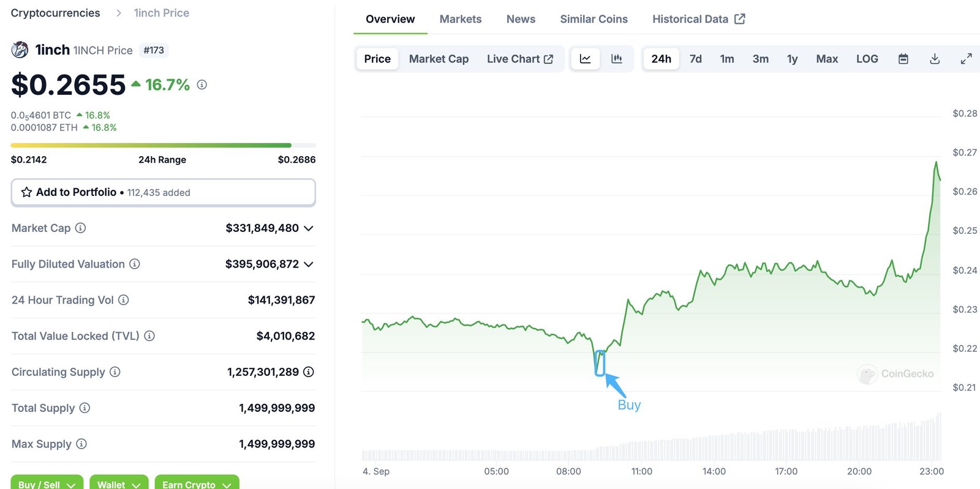This screenshot has height=489, width=980.
Task: Click the 4. Sep date axis label
Action: [x=376, y=471]
